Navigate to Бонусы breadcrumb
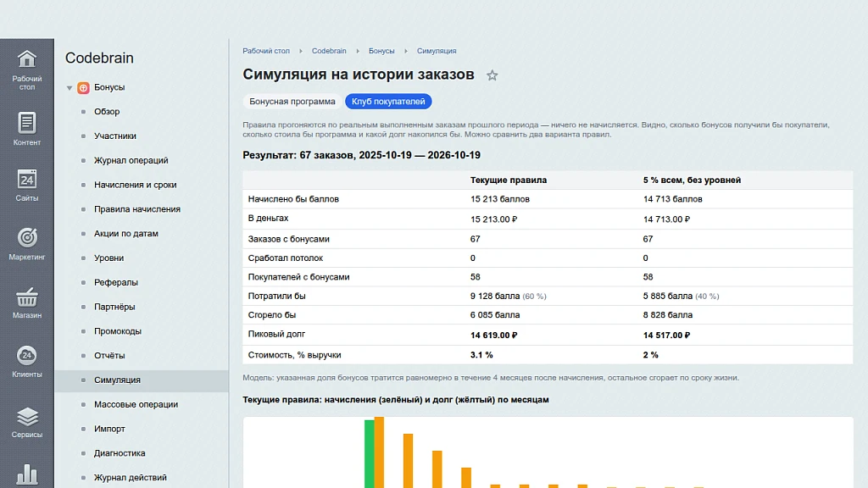868x488 pixels. click(x=381, y=51)
